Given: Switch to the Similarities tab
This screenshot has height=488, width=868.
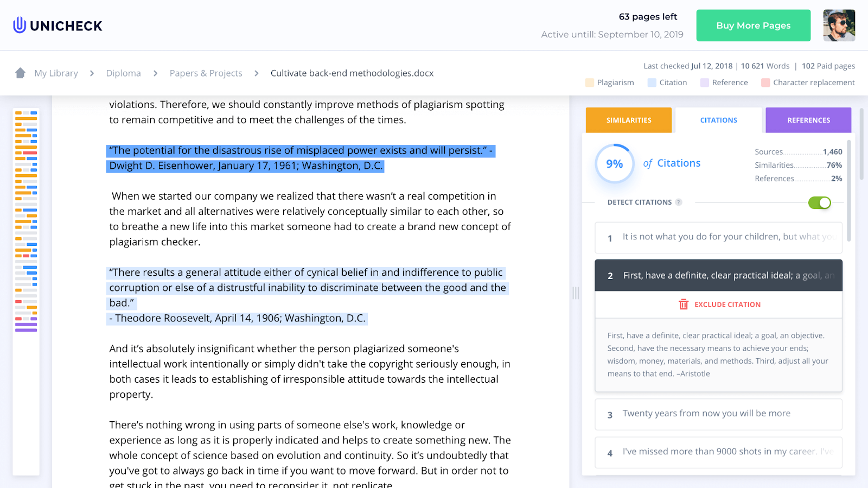Looking at the screenshot, I should tap(629, 120).
